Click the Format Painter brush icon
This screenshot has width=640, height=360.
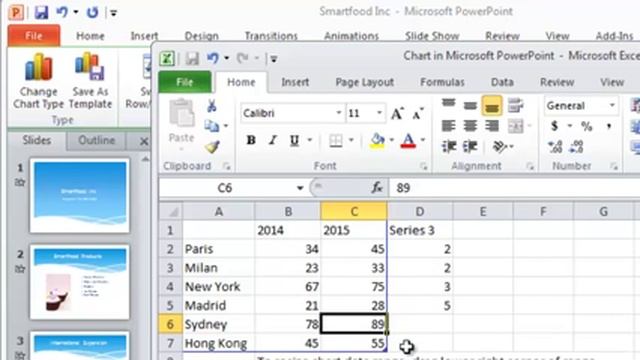212,147
